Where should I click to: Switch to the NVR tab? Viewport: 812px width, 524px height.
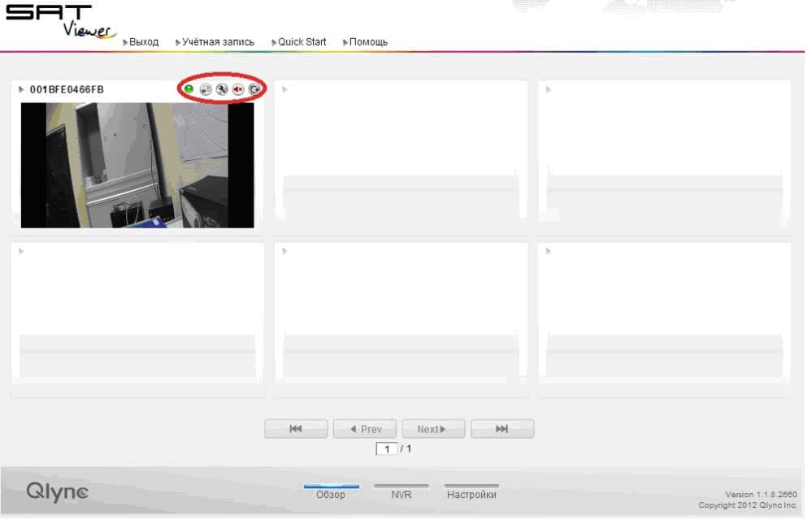402,492
